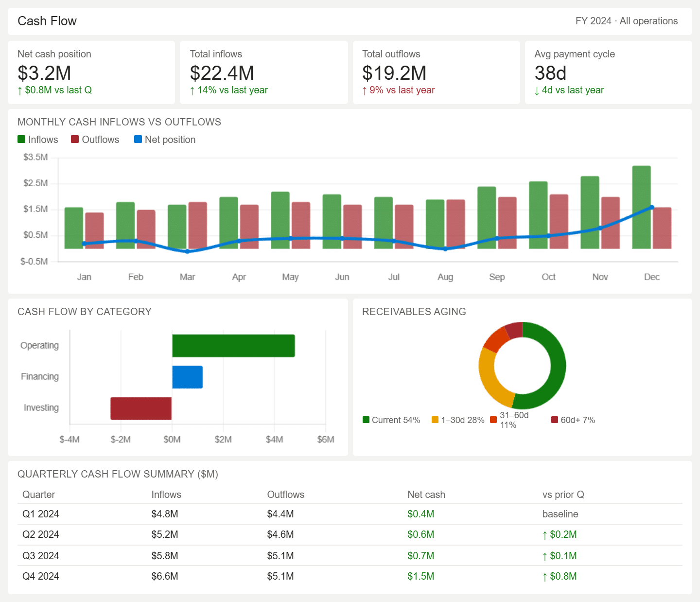The height and width of the screenshot is (602, 700).
Task: Click the green Operating category bar
Action: click(x=233, y=346)
